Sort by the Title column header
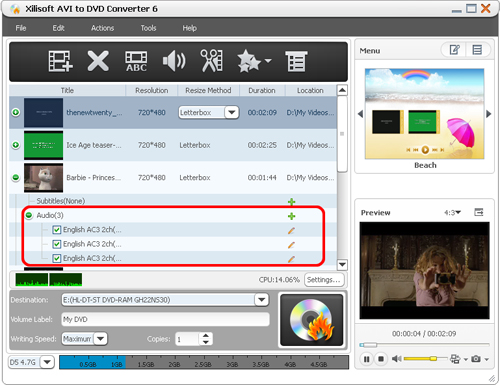Viewport: 500px width, 385px height. pos(67,90)
